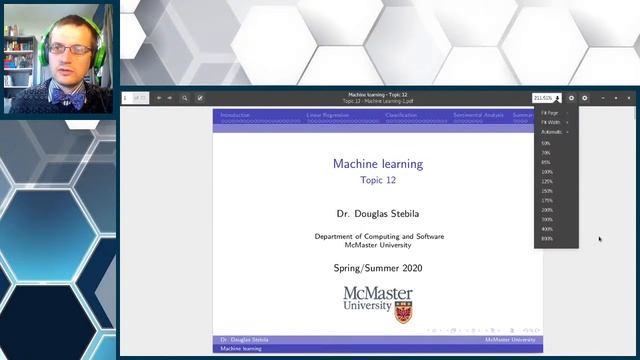
Task: Activate the annotation pencil tool
Action: 200,98
